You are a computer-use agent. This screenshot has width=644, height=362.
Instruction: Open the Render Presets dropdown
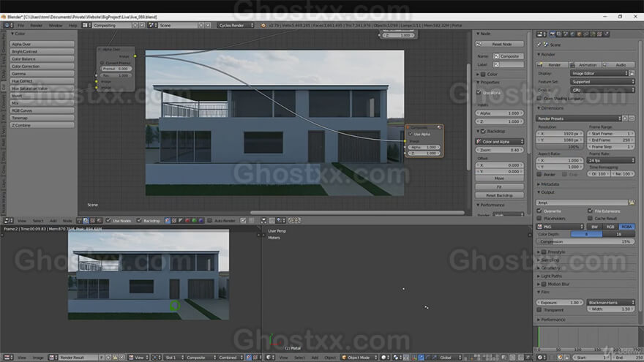pos(578,118)
